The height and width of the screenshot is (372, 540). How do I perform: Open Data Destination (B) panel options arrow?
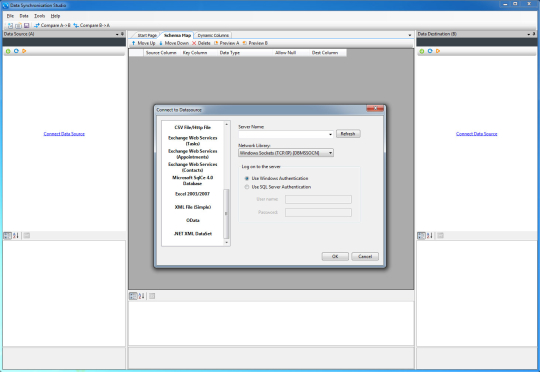click(x=529, y=34)
